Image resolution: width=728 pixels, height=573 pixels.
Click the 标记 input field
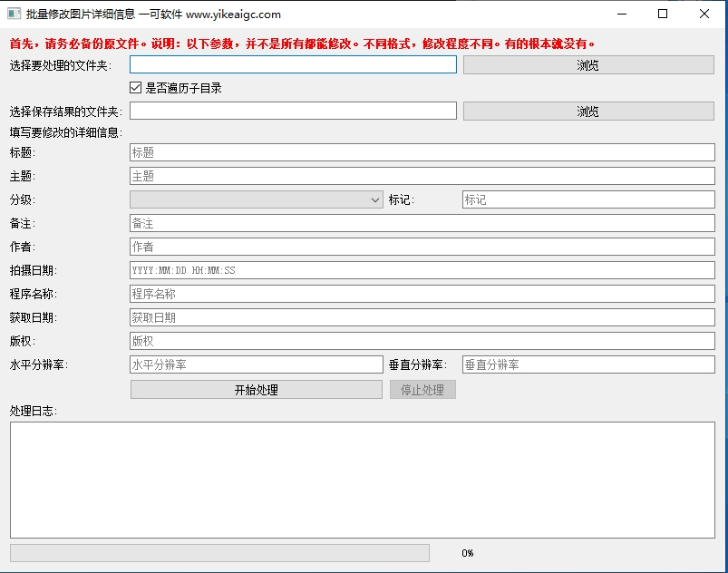coord(588,199)
